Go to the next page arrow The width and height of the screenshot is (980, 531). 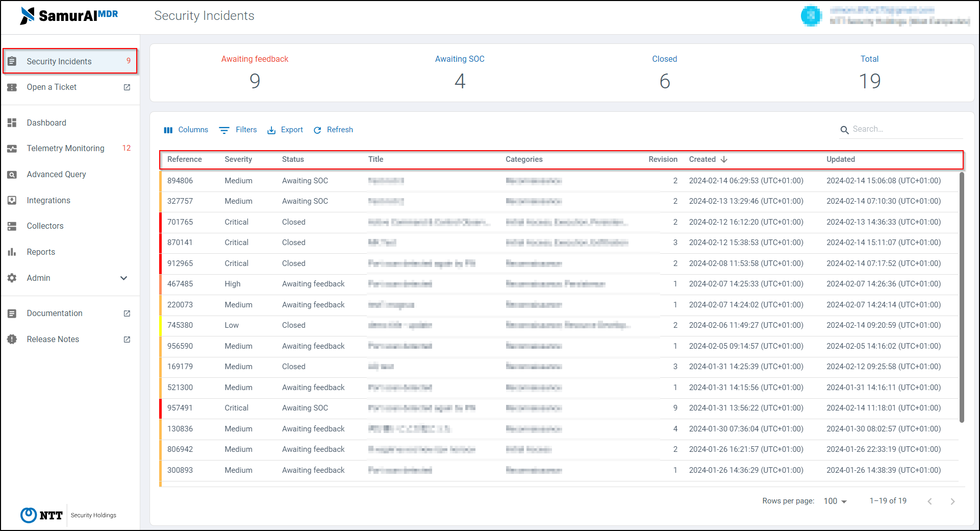952,501
